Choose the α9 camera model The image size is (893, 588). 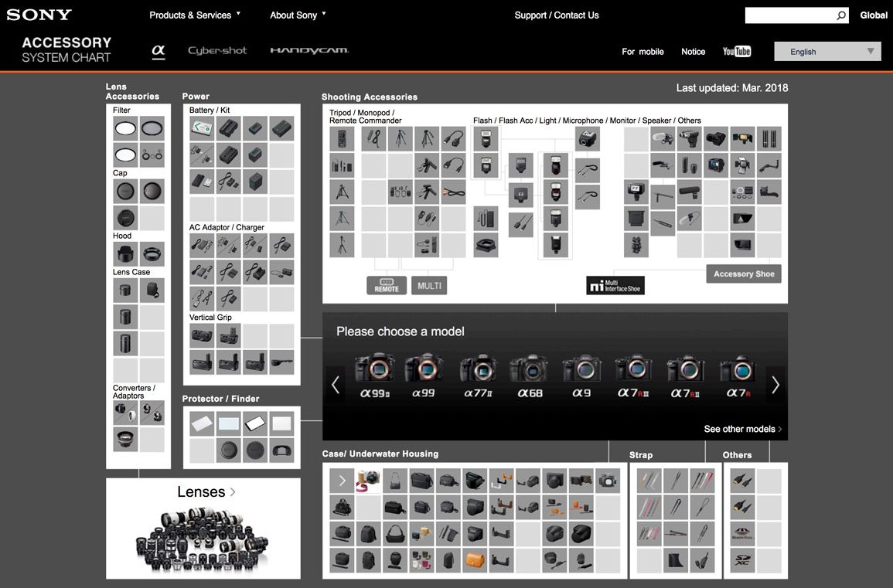pyautogui.click(x=581, y=375)
